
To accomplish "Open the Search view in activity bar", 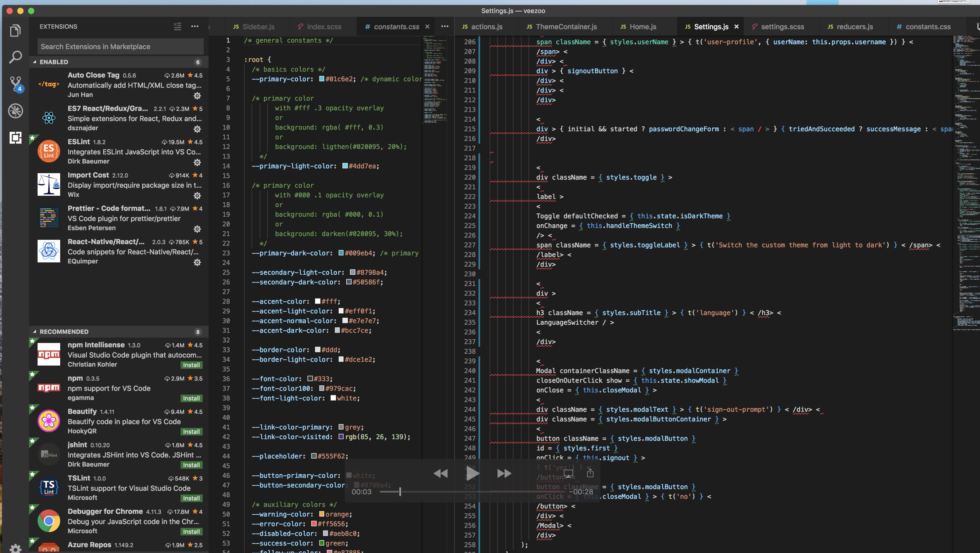I will pyautogui.click(x=15, y=57).
